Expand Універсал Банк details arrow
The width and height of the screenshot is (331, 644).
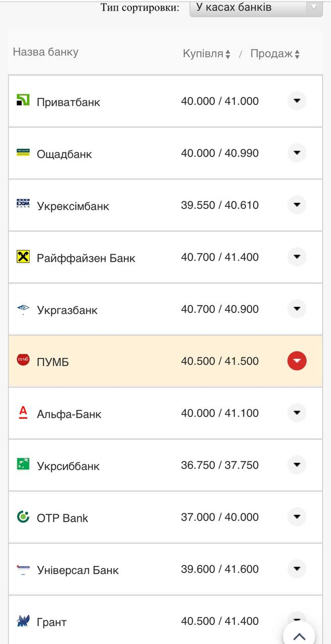(x=297, y=569)
